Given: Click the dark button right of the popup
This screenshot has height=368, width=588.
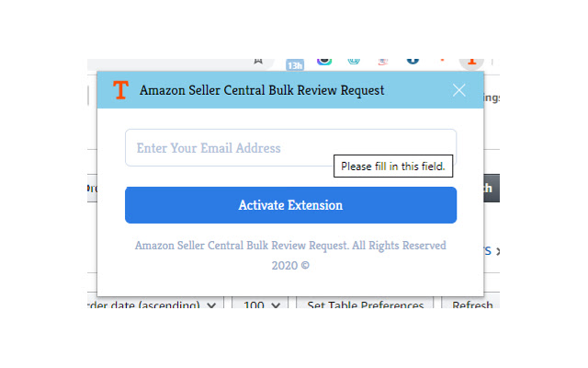Looking at the screenshot, I should tap(490, 189).
